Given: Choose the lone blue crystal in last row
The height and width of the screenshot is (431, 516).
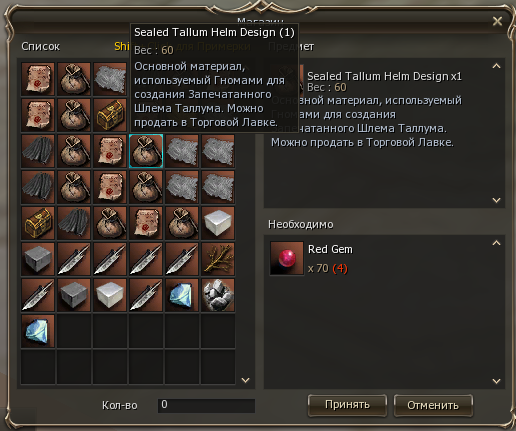Looking at the screenshot, I should [38, 331].
